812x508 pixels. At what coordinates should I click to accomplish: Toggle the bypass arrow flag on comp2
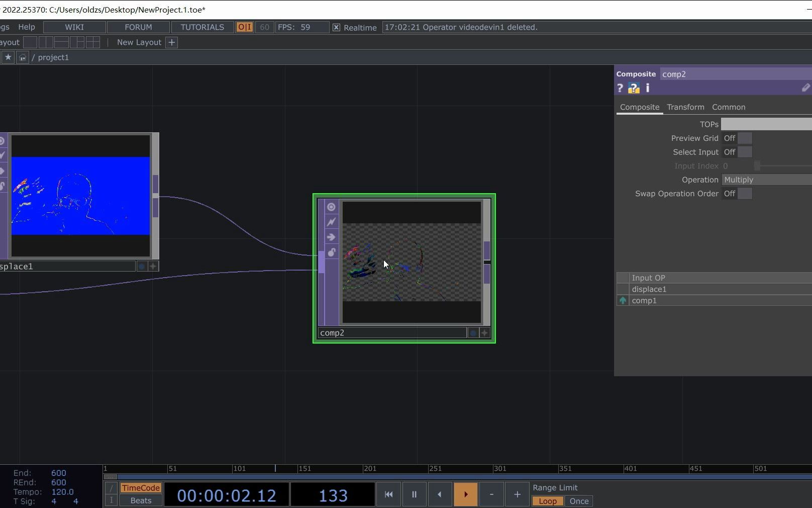(x=331, y=237)
